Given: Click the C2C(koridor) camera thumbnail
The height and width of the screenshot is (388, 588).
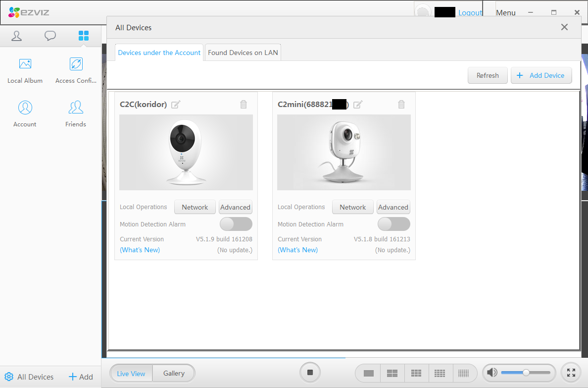Looking at the screenshot, I should 186,152.
